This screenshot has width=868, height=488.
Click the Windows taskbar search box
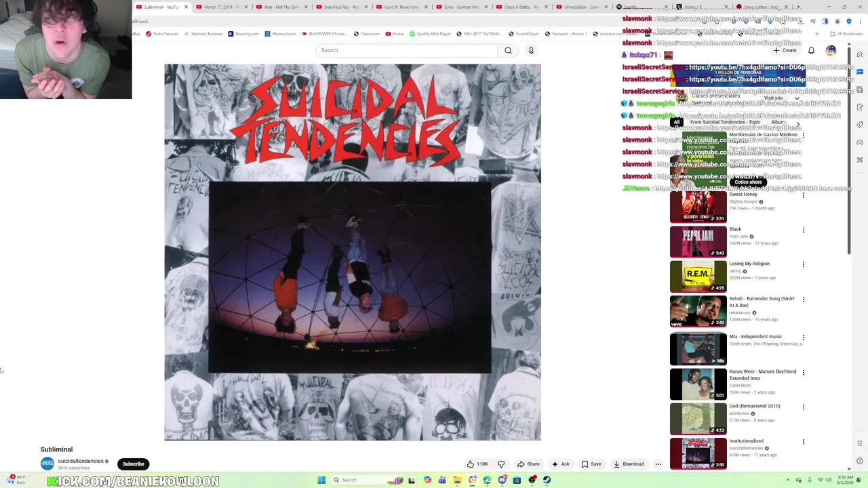[366, 480]
